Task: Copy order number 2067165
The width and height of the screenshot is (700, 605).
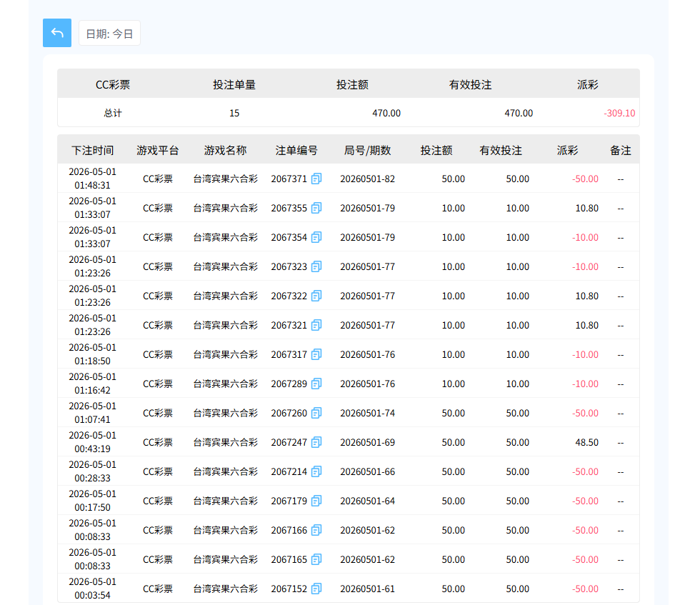Action: 316,559
